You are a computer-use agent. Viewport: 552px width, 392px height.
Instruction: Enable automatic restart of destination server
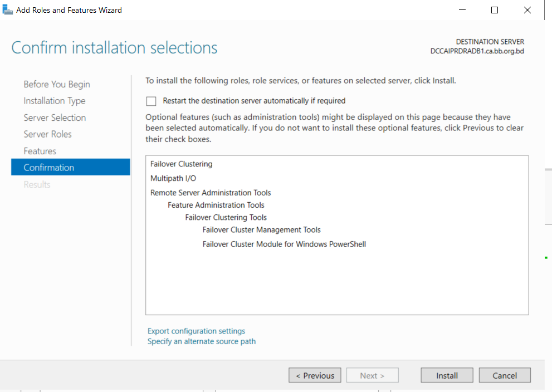(151, 101)
